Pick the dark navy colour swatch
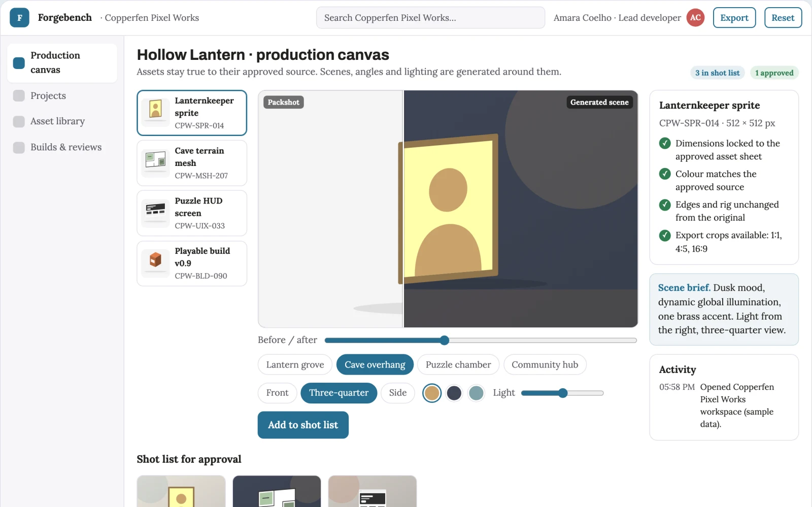812x507 pixels. 454,393
